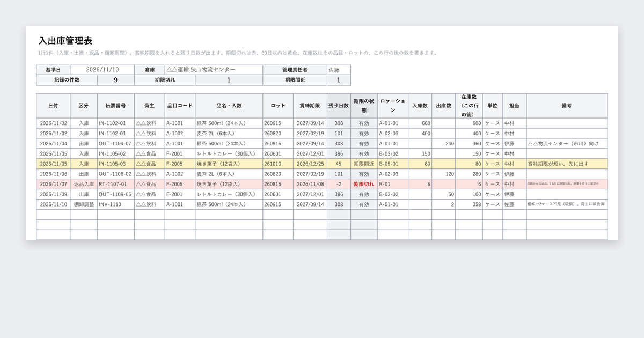Click location B-05-01
This screenshot has height=338, width=644.
[x=393, y=164]
